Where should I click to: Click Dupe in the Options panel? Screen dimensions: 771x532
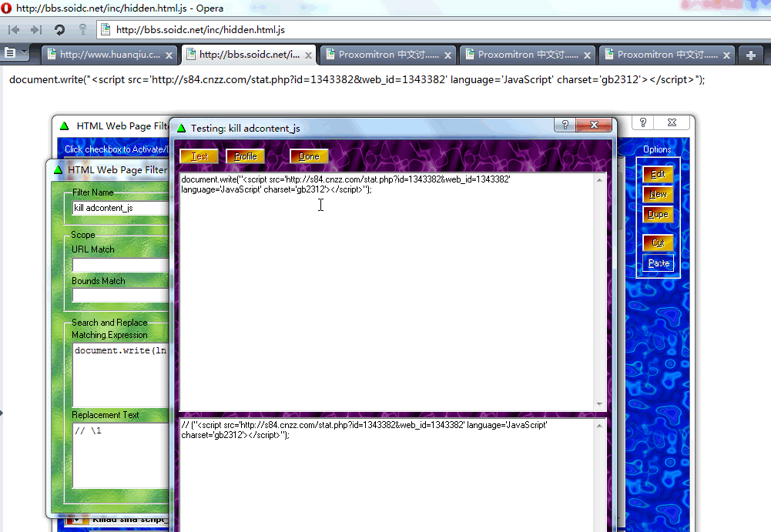[x=658, y=214]
